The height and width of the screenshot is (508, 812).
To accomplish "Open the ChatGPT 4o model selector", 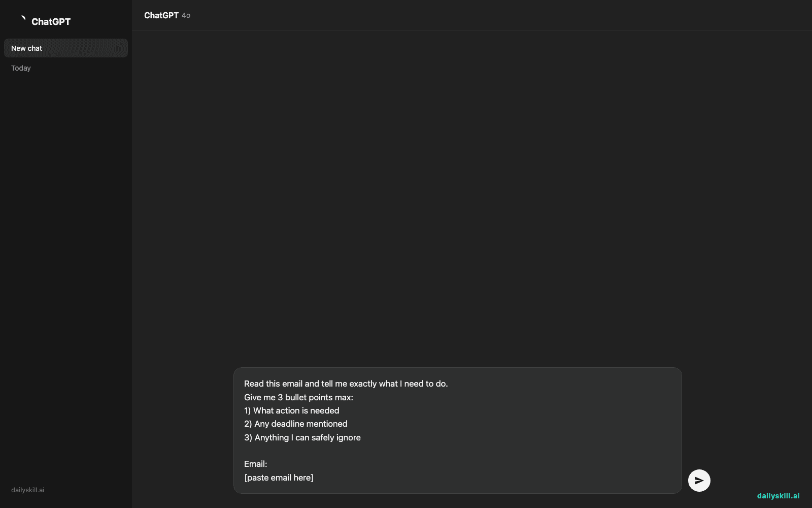I will point(167,15).
